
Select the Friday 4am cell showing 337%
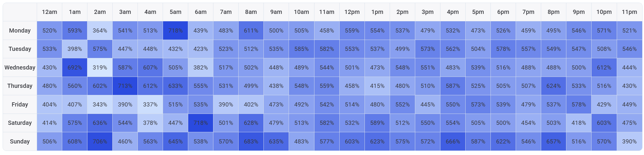[150, 104]
